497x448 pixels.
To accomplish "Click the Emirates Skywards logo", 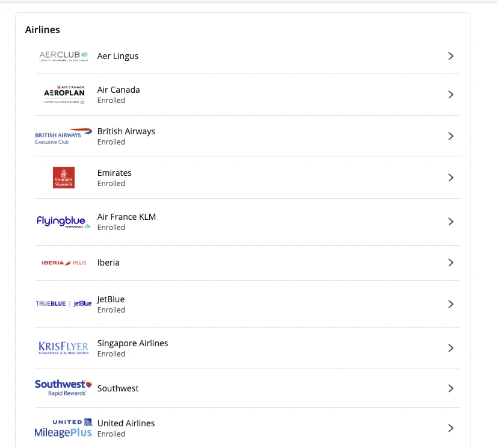I will pos(63,177).
